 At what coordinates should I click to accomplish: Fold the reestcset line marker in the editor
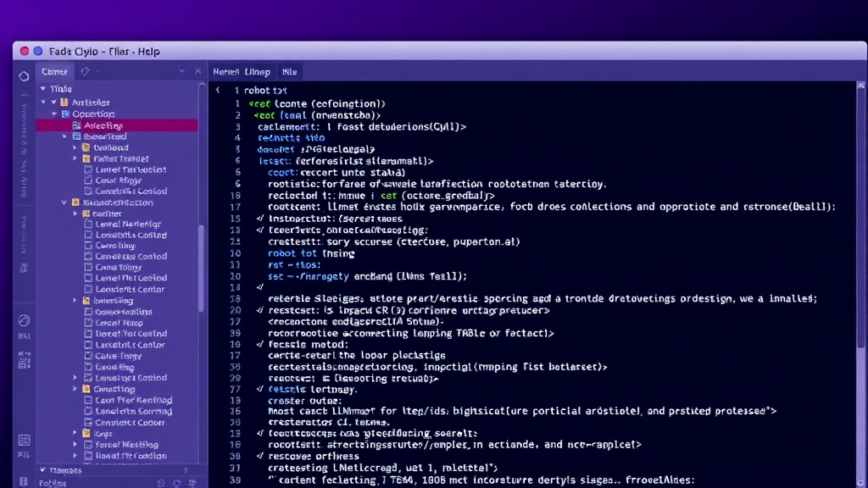[x=260, y=310]
